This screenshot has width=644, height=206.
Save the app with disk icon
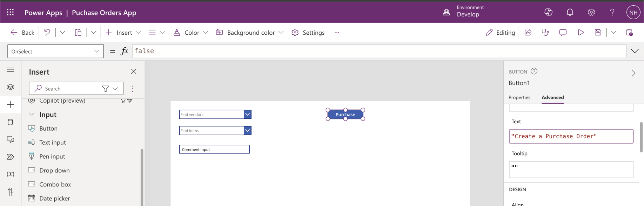point(598,33)
